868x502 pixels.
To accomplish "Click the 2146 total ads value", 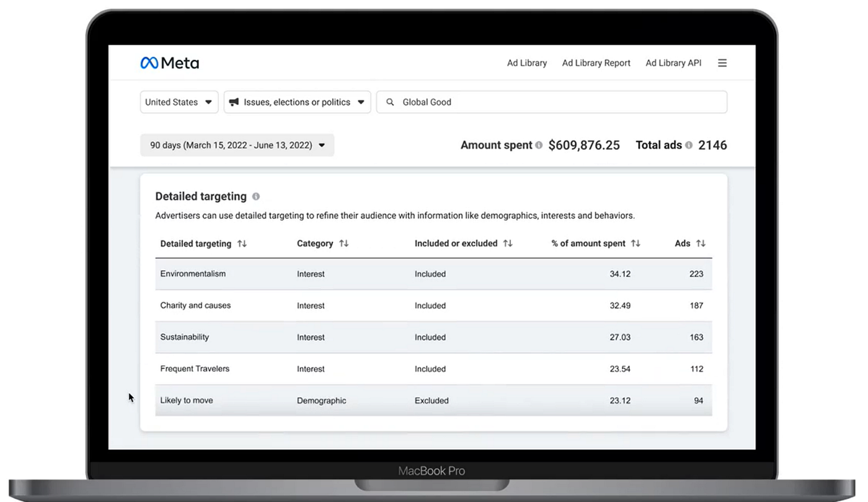I will point(712,145).
